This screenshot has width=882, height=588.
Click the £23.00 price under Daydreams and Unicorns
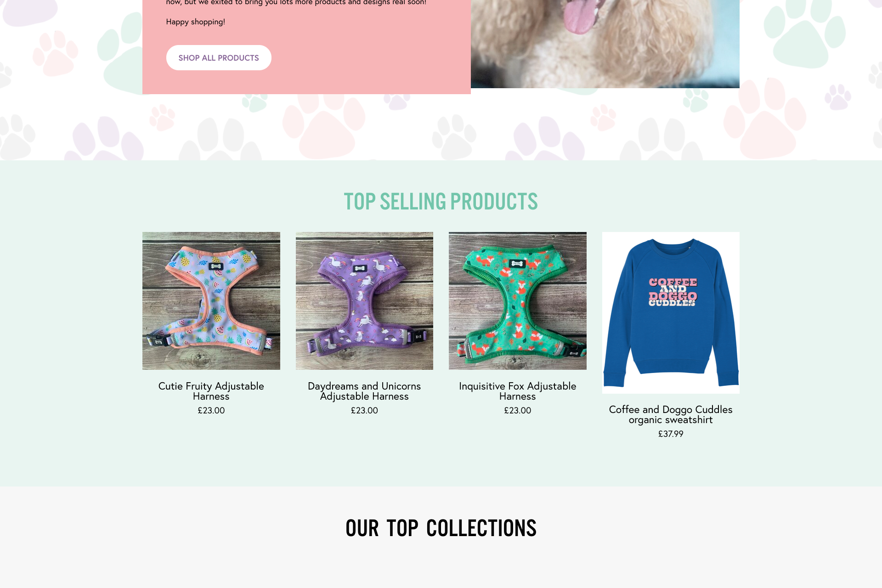coord(364,411)
